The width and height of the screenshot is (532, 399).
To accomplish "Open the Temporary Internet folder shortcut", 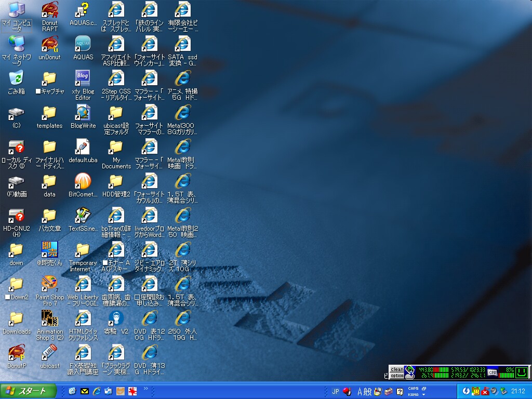I will coord(83,257).
